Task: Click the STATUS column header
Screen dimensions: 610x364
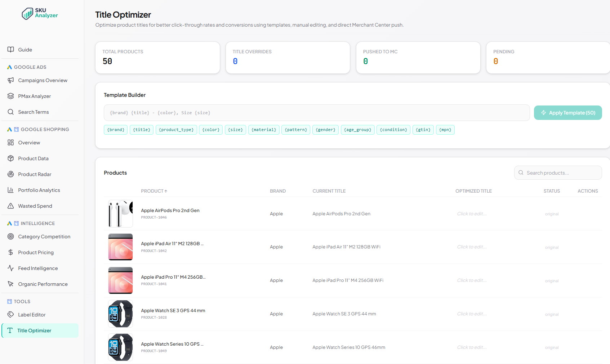Action: (x=552, y=191)
